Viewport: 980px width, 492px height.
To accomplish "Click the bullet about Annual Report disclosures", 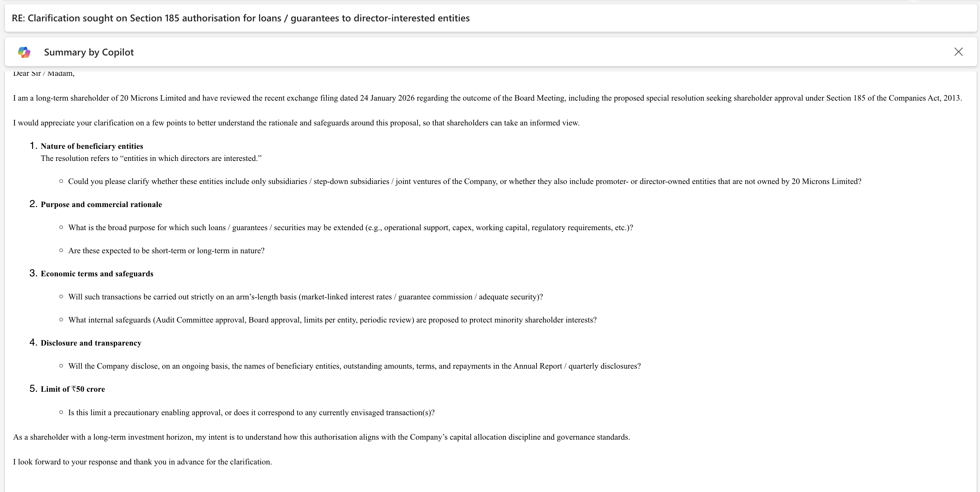I will coord(354,366).
